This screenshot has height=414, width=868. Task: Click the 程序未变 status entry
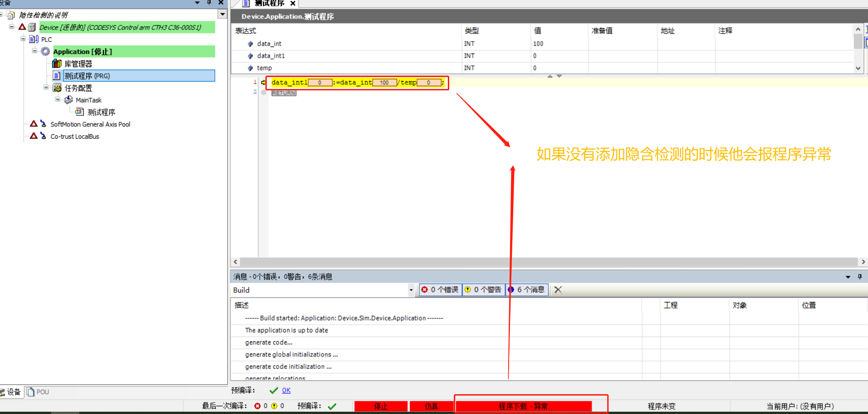pos(662,406)
